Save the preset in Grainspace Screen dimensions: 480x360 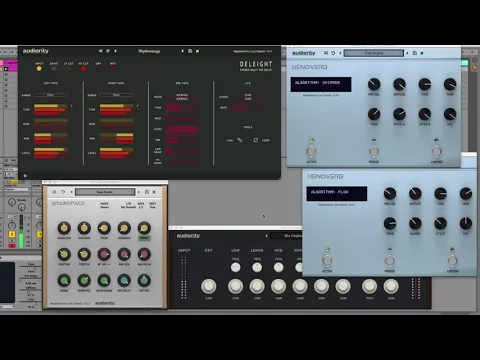tap(147, 192)
